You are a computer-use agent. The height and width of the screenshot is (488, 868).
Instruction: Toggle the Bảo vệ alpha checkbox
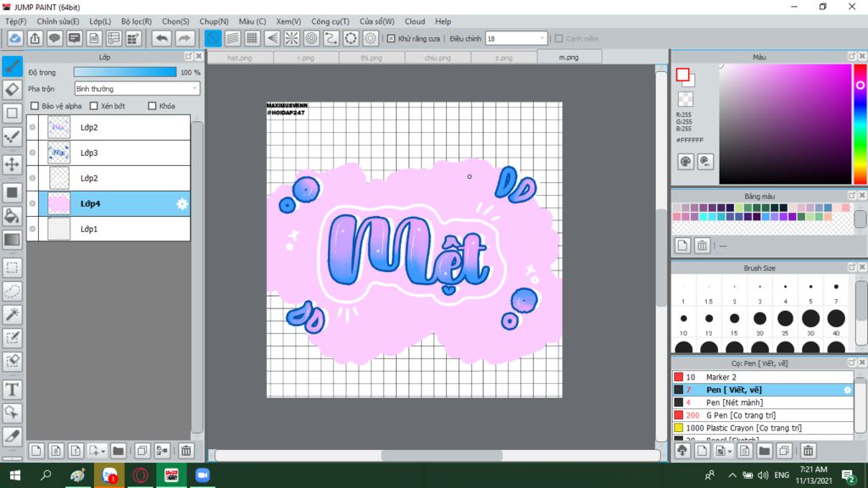point(35,106)
